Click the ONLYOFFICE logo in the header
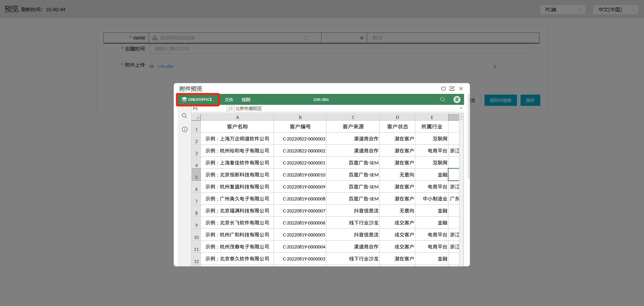 pyautogui.click(x=197, y=100)
